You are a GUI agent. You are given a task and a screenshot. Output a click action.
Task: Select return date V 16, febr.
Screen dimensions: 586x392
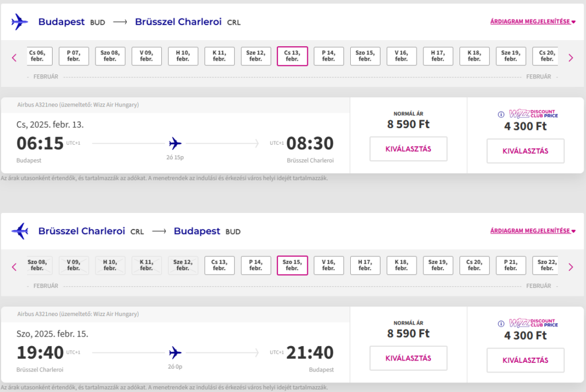coord(328,266)
